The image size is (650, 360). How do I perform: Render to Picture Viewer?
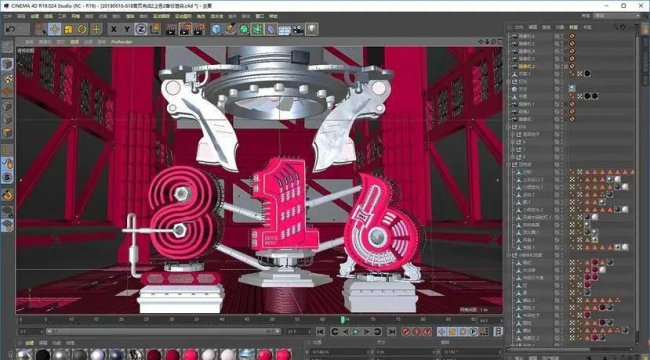pyautogui.click(x=185, y=29)
